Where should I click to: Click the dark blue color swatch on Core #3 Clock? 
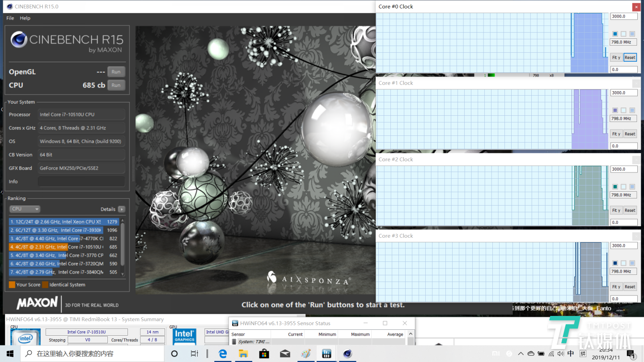point(614,263)
